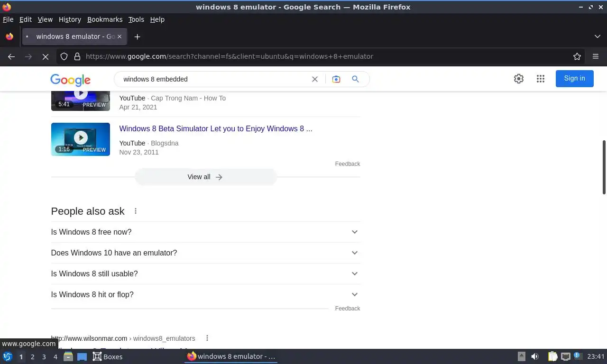
Task: Expand 'Is Windows 8 hit or flop?'
Action: (205, 294)
